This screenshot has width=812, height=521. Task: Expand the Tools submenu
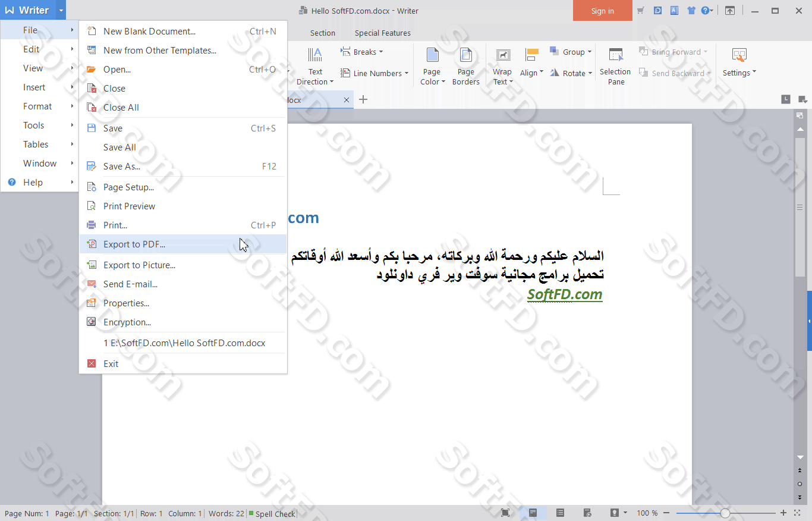[x=39, y=125]
